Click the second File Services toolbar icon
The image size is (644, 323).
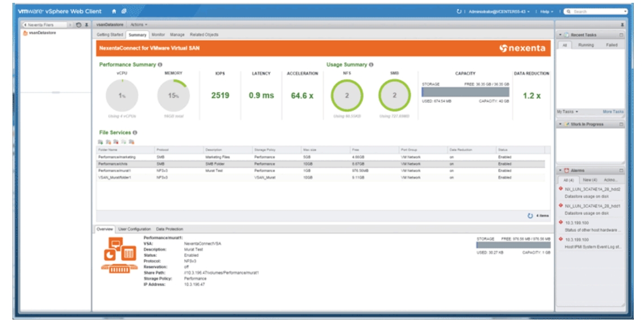click(x=108, y=142)
